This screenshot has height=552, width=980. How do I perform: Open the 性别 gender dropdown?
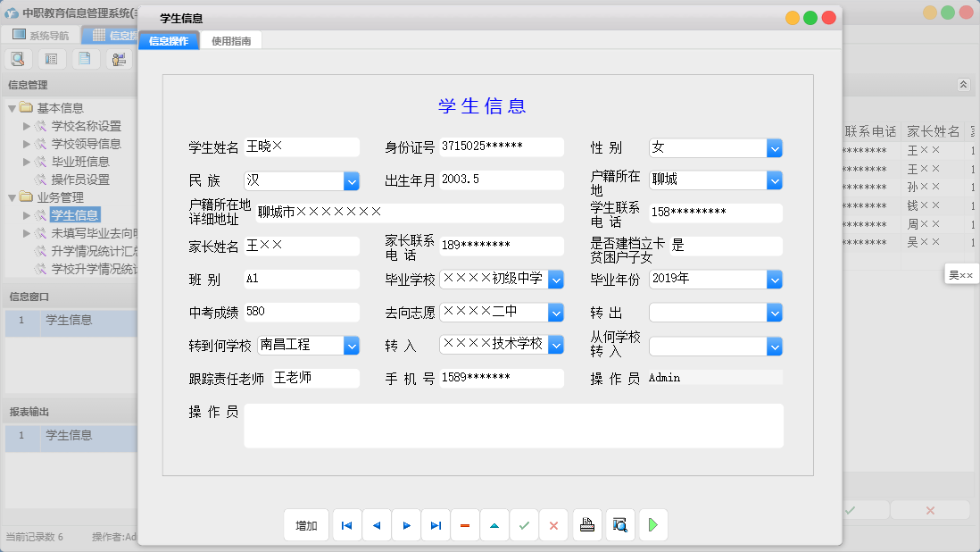click(774, 148)
